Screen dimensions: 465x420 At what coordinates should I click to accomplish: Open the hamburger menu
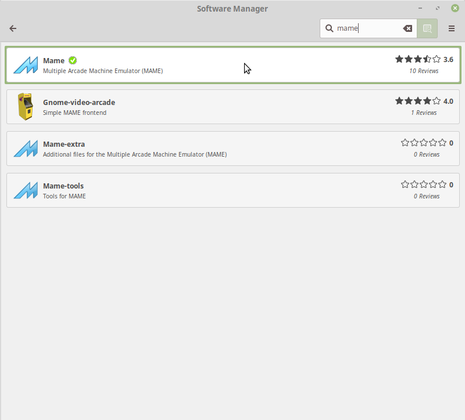click(x=451, y=28)
